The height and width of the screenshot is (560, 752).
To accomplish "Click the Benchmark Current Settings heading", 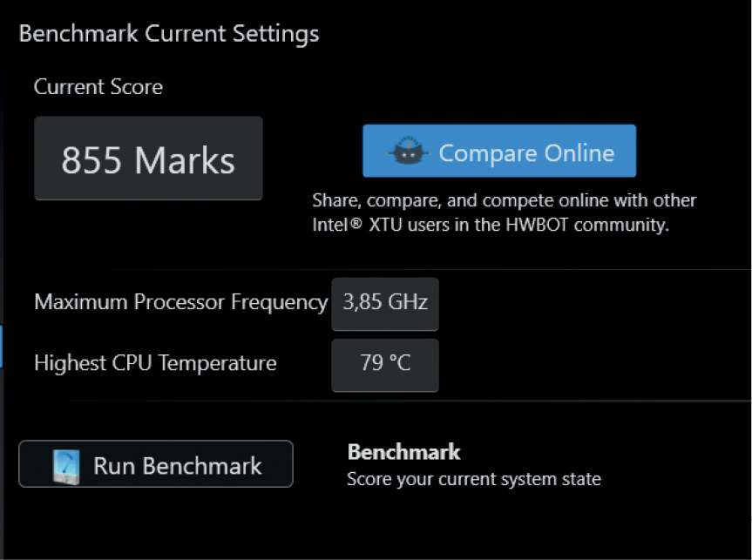I will point(169,34).
